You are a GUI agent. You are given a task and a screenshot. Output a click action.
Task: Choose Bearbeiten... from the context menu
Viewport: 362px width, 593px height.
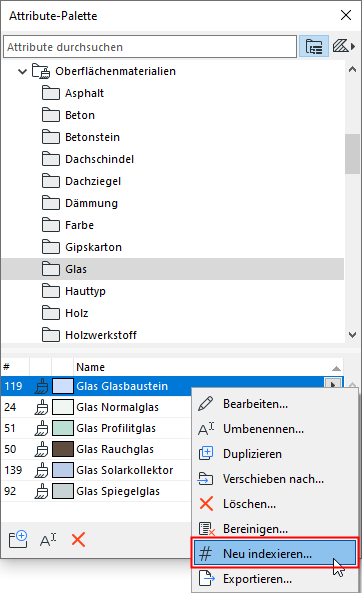pos(275,404)
